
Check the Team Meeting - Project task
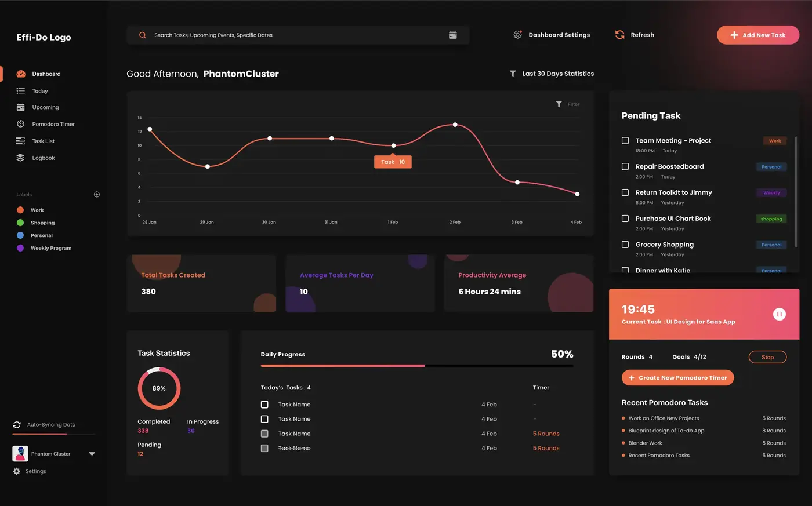click(x=625, y=140)
